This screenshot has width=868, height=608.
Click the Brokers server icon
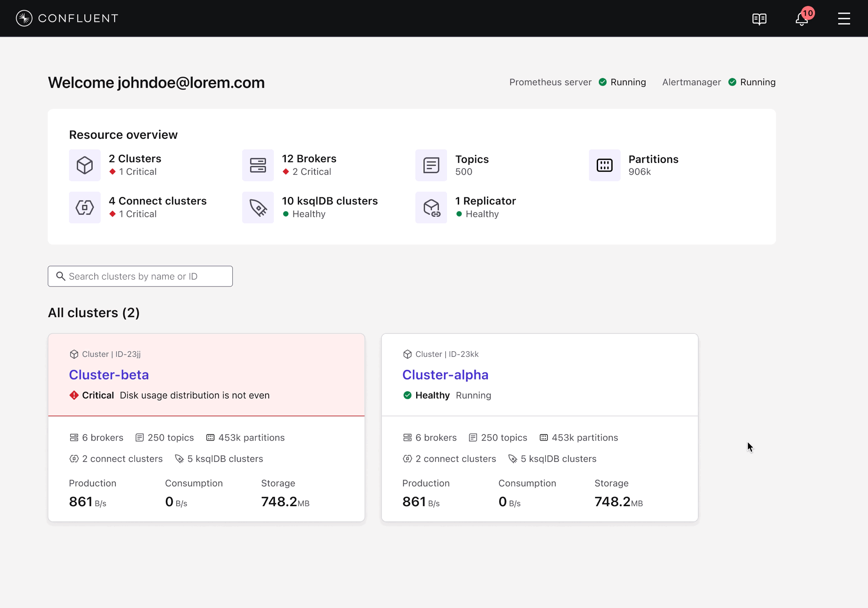coord(258,165)
